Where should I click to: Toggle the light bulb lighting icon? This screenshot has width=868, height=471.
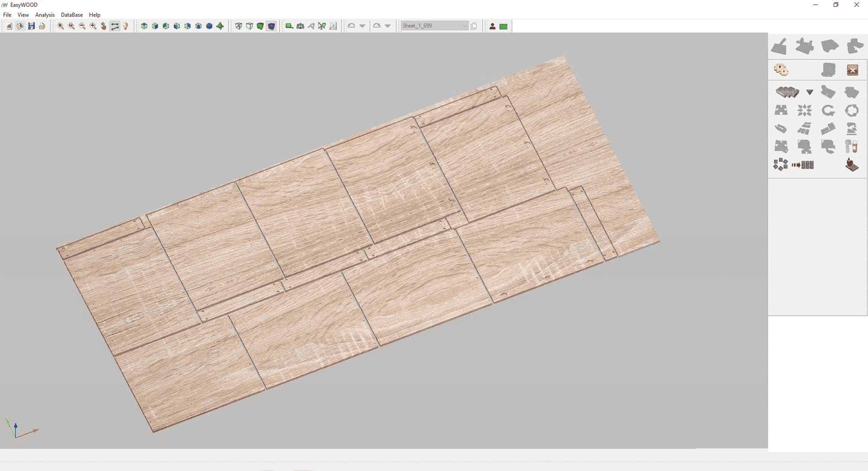click(126, 26)
